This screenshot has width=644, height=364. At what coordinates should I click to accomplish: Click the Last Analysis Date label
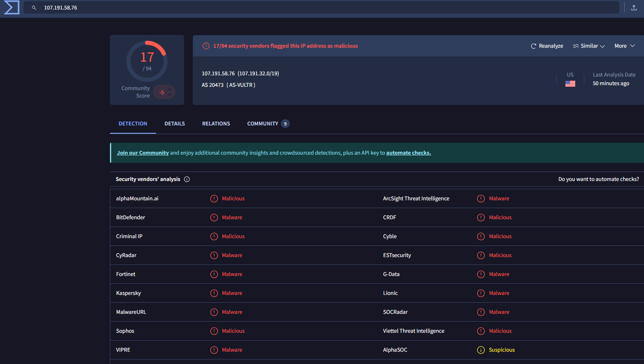(614, 75)
